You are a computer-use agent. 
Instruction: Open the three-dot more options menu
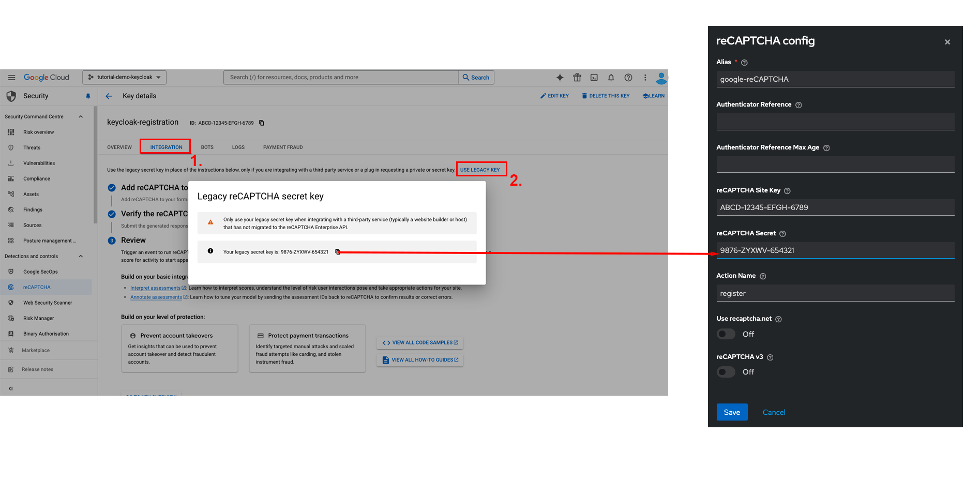tap(645, 78)
